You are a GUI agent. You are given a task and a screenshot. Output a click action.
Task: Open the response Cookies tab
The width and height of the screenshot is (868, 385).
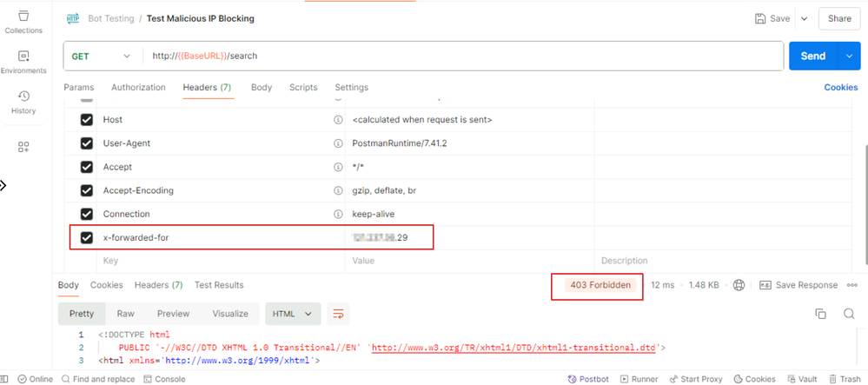pyautogui.click(x=107, y=285)
